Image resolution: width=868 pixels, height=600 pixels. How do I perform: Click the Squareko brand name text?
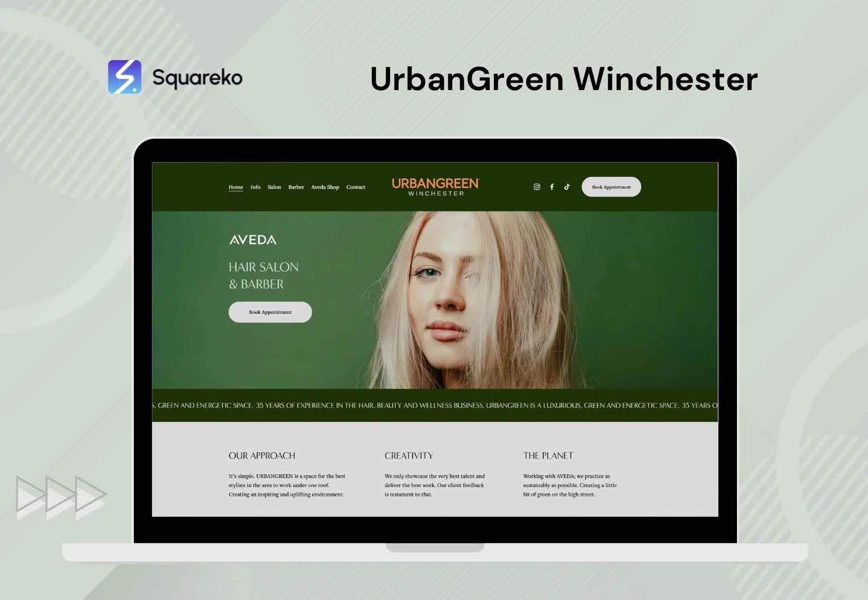click(197, 78)
